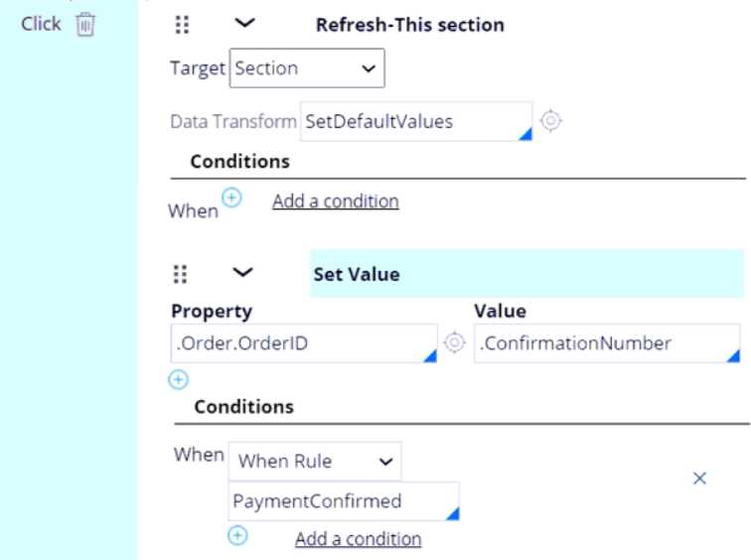Click the .Order.OrderID property field
Image resolution: width=751 pixels, height=560 pixels.
click(x=304, y=345)
